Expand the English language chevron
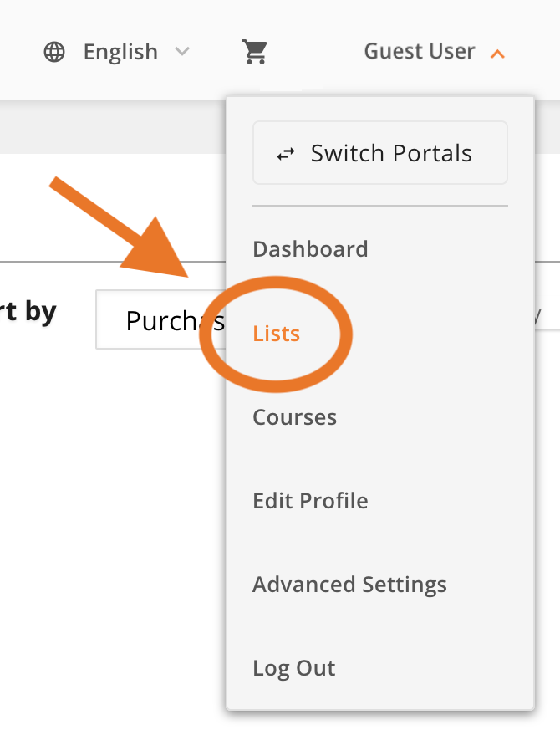This screenshot has height=730, width=560. pyautogui.click(x=182, y=51)
